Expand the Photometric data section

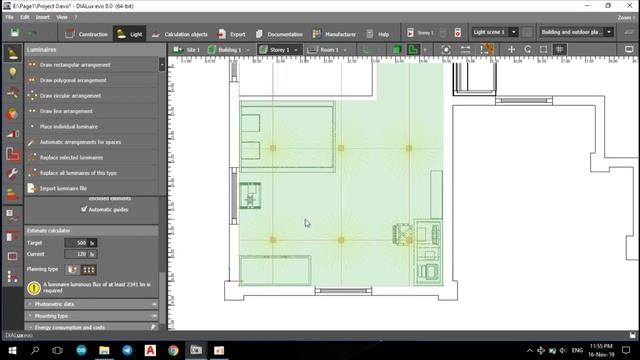coord(92,304)
